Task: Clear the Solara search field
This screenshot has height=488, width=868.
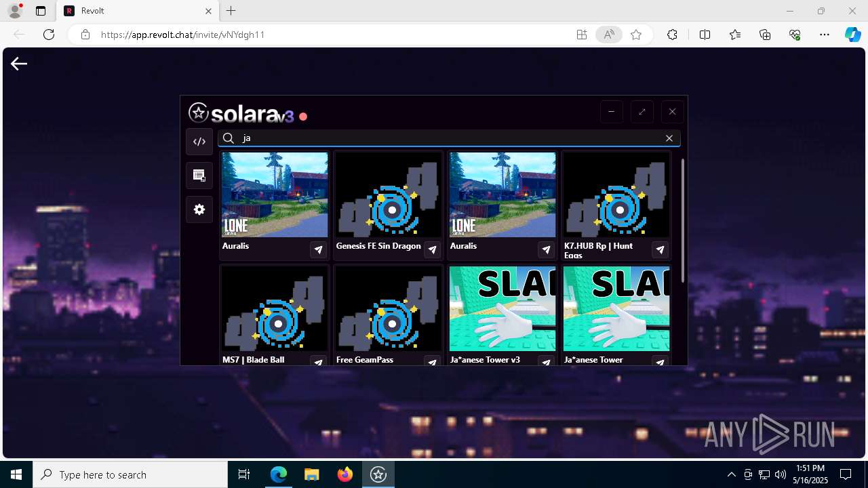Action: tap(669, 138)
